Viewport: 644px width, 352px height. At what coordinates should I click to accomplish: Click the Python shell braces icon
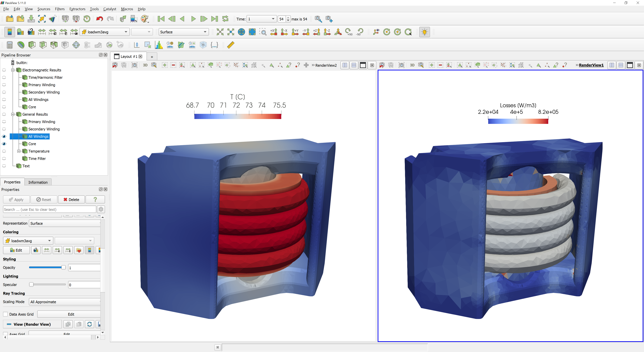pos(214,45)
